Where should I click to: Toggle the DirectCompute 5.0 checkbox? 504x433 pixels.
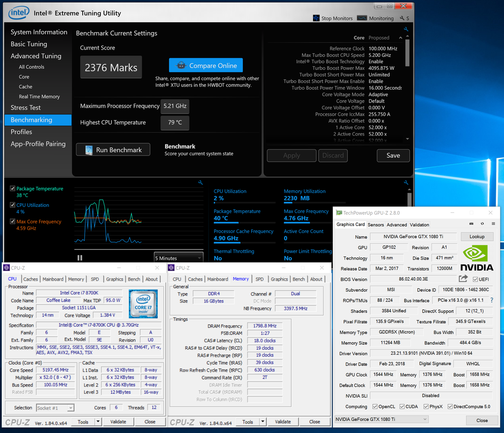click(x=450, y=407)
